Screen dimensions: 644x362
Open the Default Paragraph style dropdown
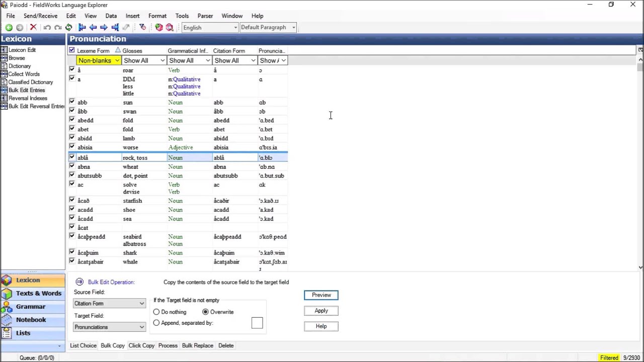point(268,28)
